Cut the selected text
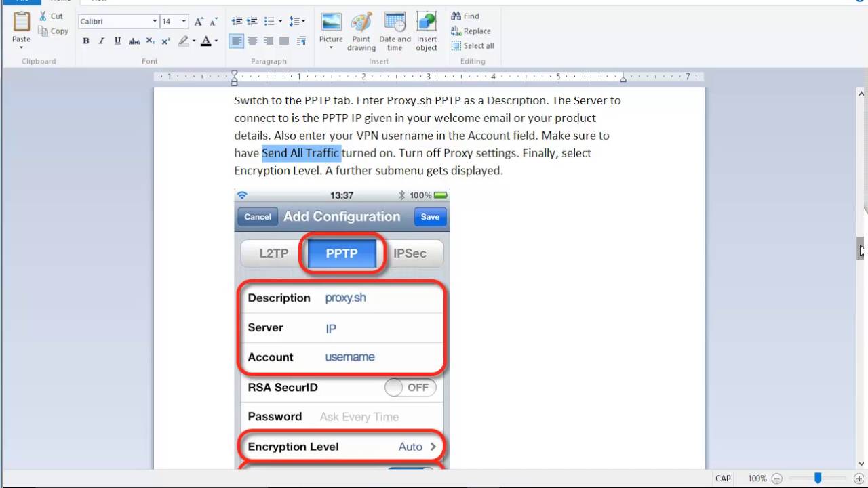 (x=51, y=16)
